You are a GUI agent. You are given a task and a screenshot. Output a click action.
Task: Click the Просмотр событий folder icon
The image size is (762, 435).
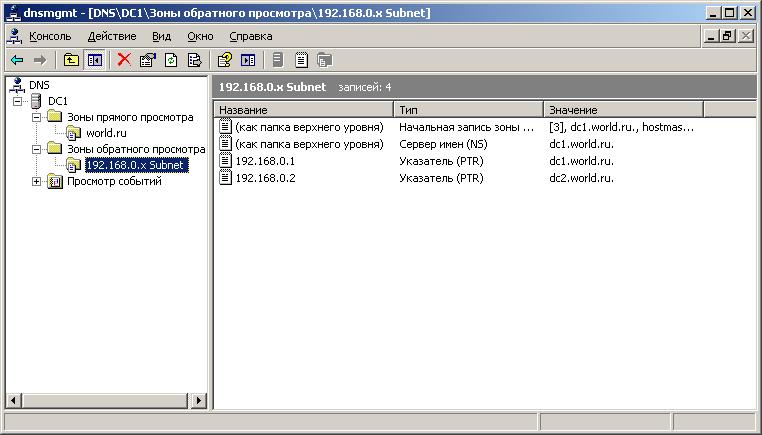[55, 182]
